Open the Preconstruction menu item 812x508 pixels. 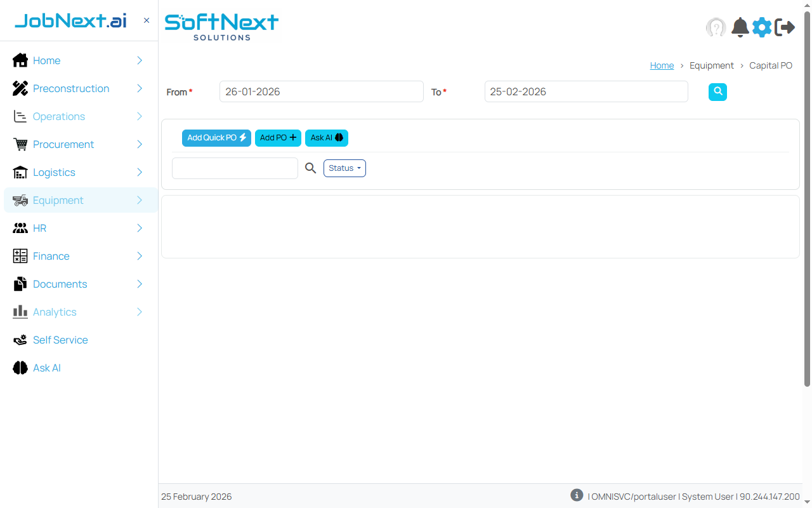click(x=71, y=88)
